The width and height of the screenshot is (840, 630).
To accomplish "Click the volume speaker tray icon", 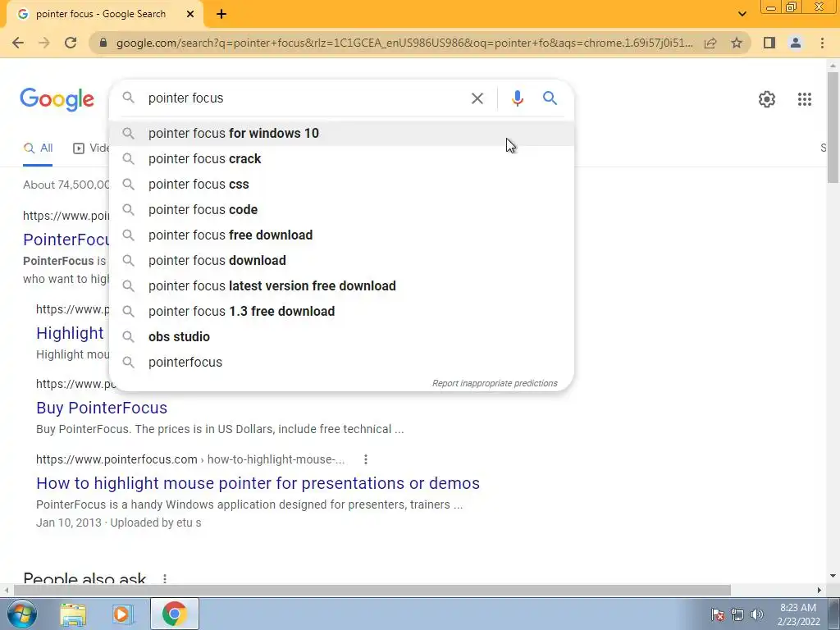I will (x=757, y=614).
